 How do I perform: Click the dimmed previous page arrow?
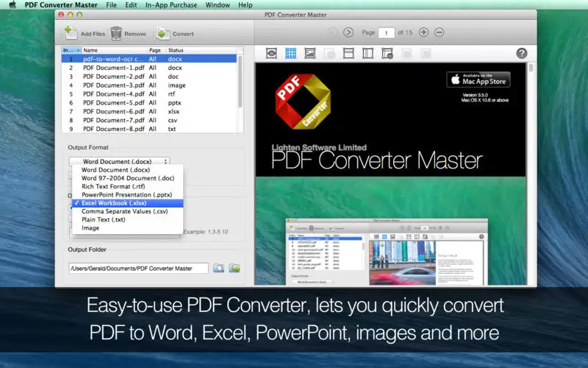(x=333, y=32)
